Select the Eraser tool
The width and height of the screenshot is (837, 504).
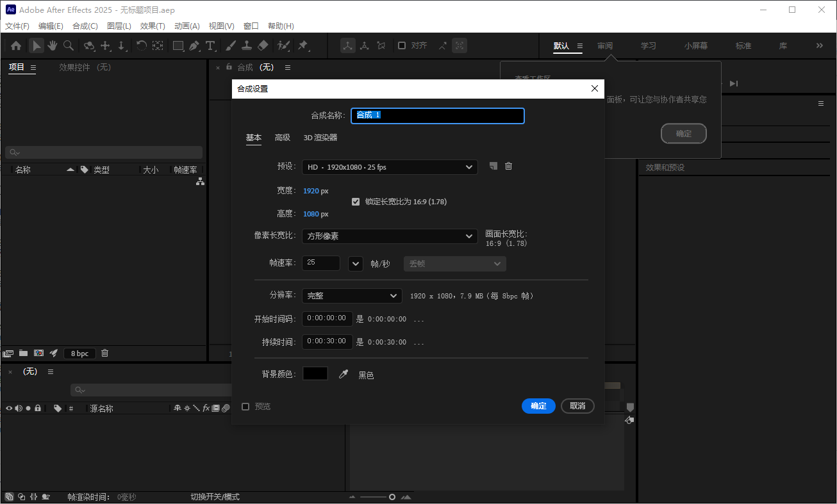(x=263, y=45)
